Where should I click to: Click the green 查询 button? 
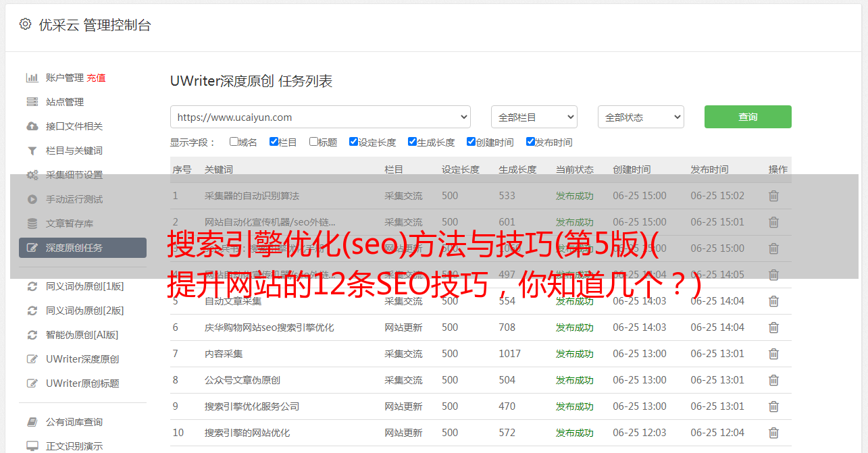748,117
